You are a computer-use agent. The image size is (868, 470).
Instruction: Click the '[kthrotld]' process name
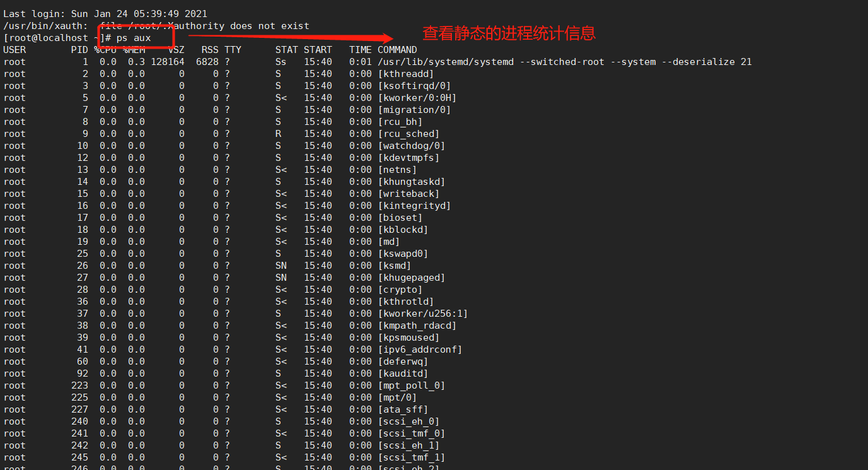pyautogui.click(x=406, y=302)
